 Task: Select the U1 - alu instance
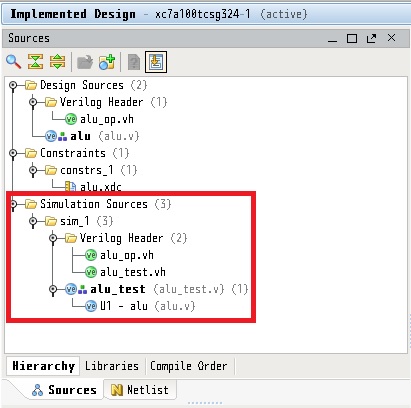(140, 306)
